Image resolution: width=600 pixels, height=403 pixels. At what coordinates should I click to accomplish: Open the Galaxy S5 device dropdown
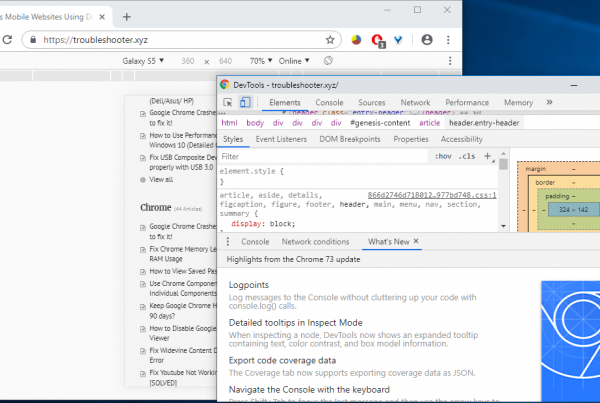point(143,61)
